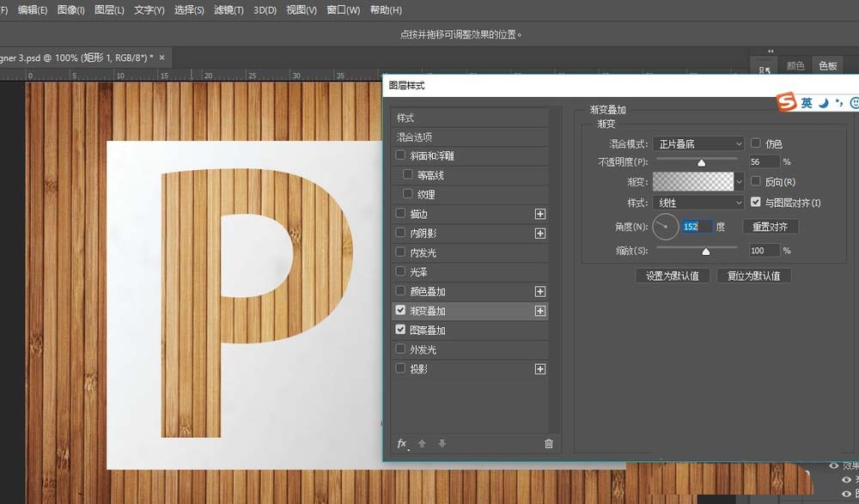
Task: Open 图层(L) menu
Action: 109,9
